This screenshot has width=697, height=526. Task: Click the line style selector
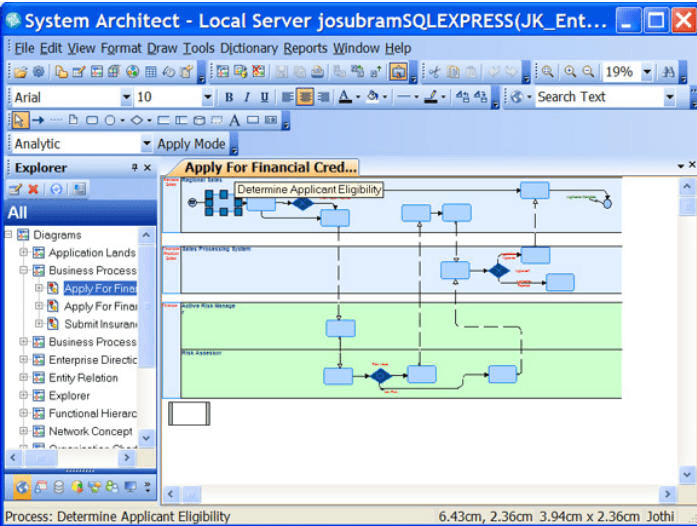pyautogui.click(x=404, y=96)
